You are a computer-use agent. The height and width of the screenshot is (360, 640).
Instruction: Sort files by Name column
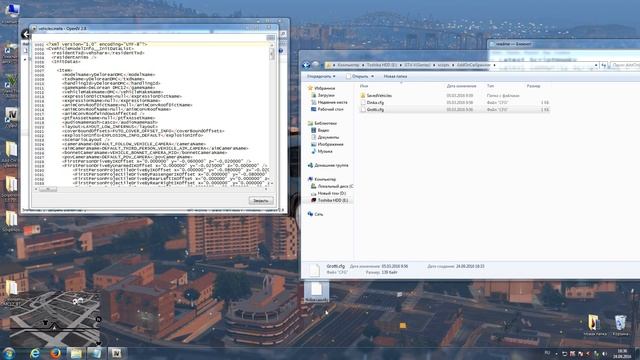tap(364, 86)
